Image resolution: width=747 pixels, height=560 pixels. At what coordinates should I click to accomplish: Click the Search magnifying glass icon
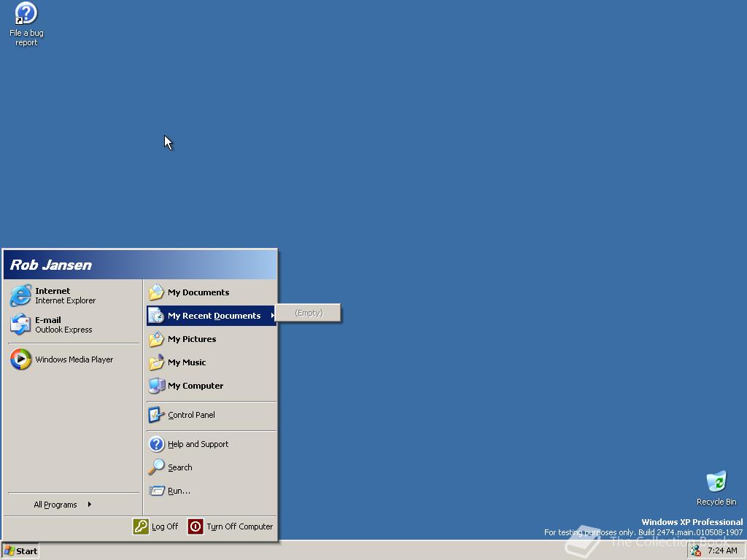coord(156,467)
